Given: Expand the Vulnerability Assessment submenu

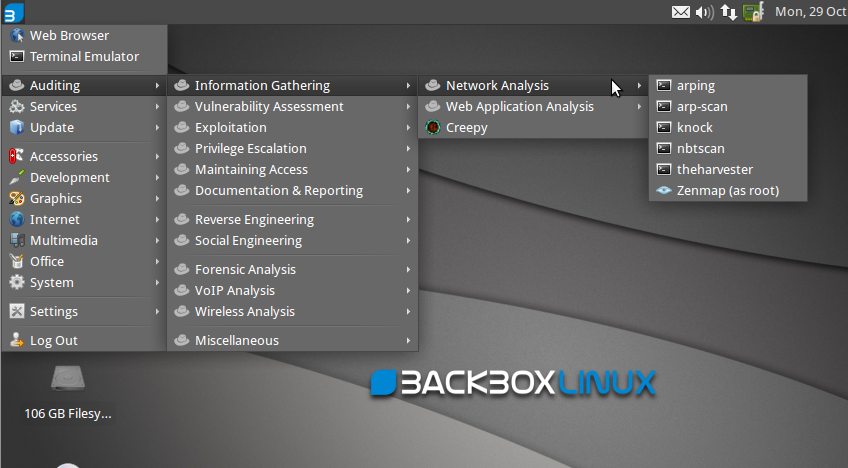Looking at the screenshot, I should 269,107.
